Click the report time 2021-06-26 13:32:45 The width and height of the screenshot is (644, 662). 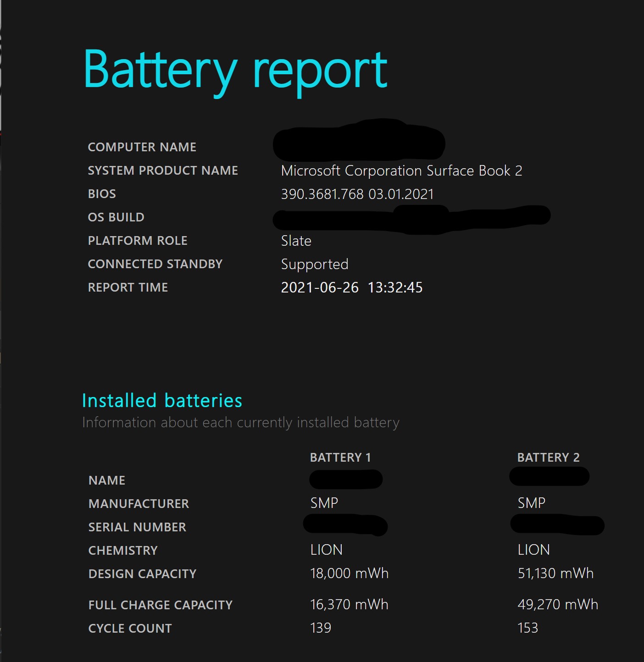351,287
